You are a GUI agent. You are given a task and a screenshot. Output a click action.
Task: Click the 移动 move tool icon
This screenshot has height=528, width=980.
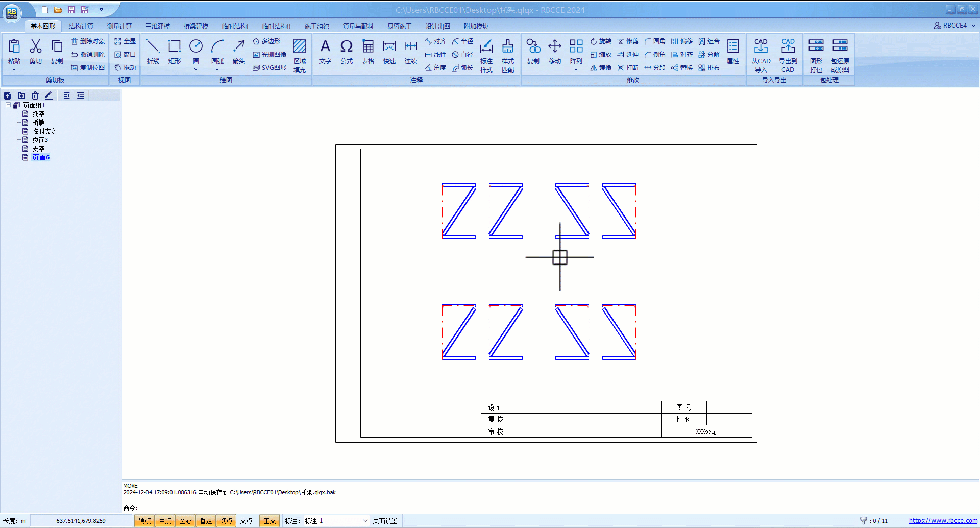[555, 47]
